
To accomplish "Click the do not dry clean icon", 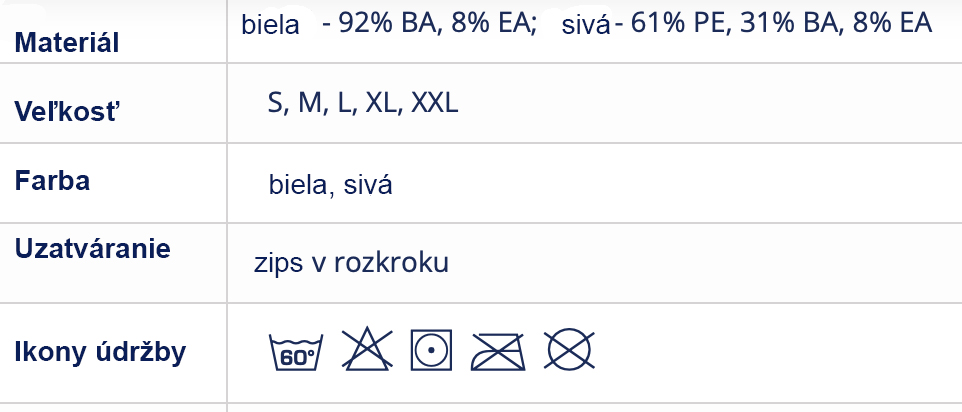I will click(569, 350).
